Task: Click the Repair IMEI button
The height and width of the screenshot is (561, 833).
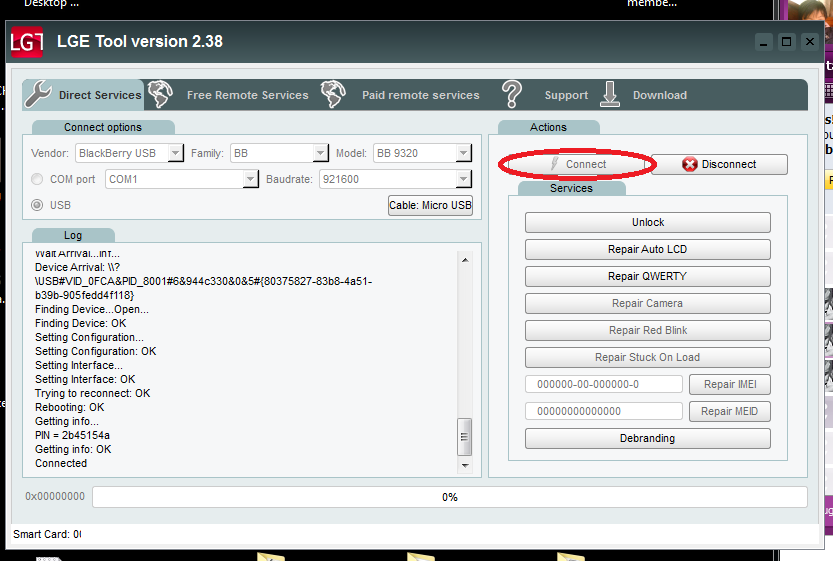Action: pos(730,384)
